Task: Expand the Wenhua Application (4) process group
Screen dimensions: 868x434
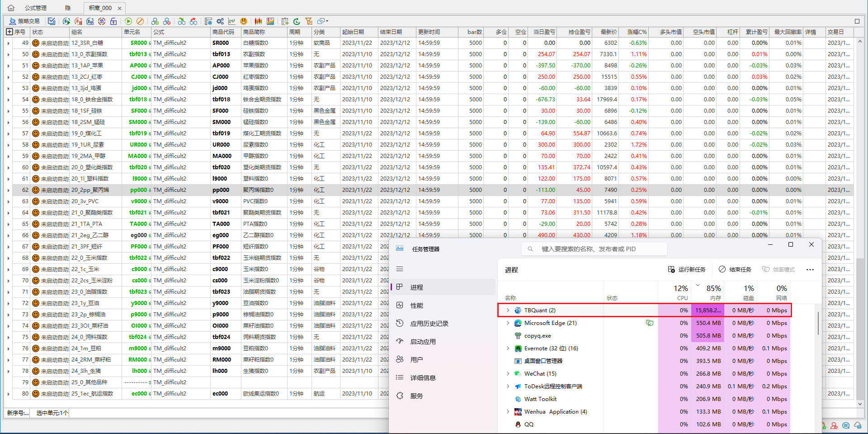Action: (508, 412)
